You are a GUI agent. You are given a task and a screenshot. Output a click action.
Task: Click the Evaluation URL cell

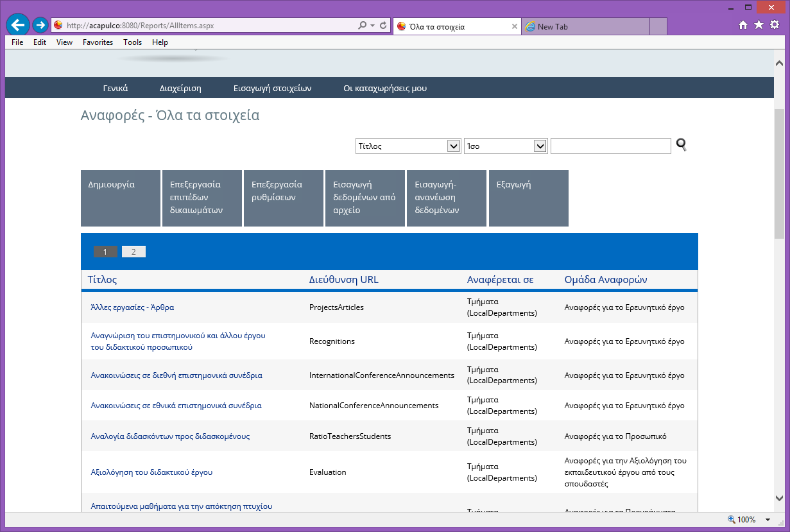328,472
